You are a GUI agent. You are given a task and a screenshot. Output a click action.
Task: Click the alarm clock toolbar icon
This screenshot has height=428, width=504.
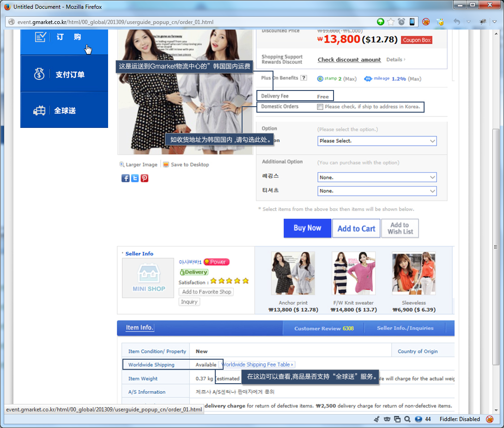pyautogui.click(x=401, y=22)
